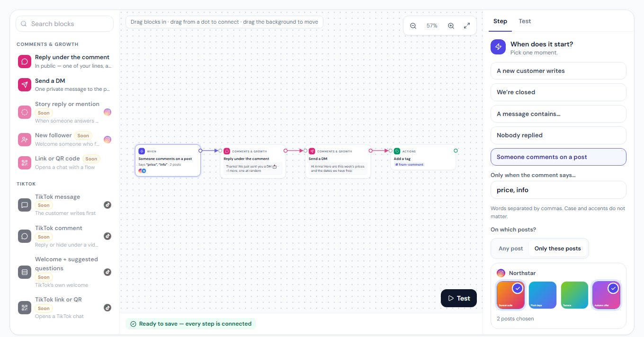Open the Step tab
This screenshot has height=337, width=644.
coord(500,21)
